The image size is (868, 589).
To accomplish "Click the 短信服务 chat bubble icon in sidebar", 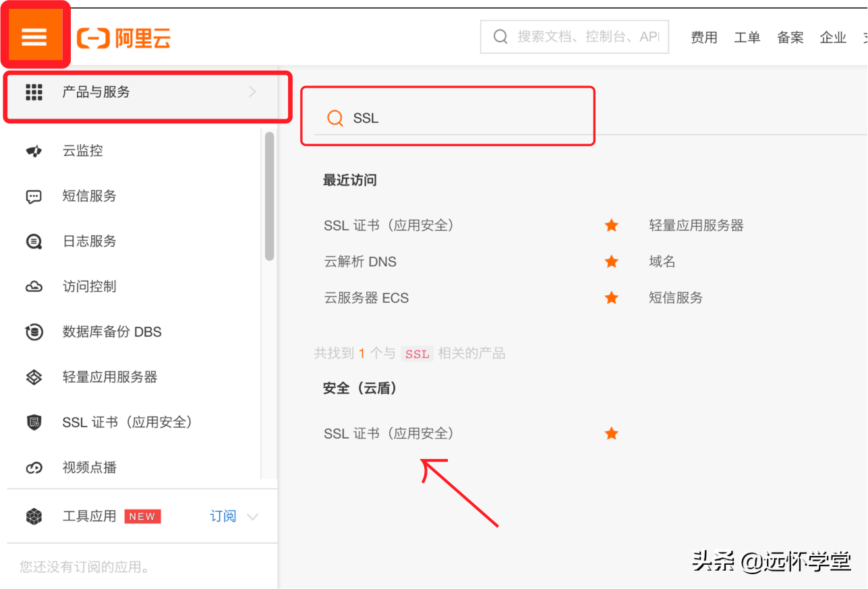I will point(34,196).
